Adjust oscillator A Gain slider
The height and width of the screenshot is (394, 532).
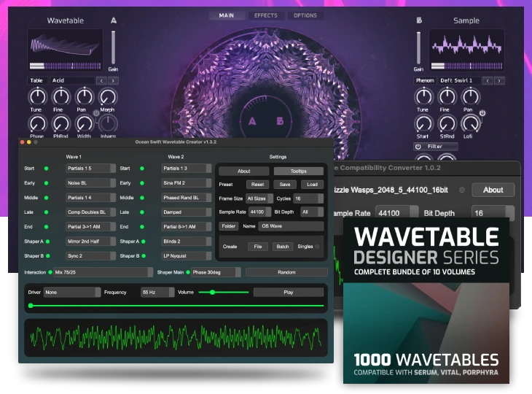pyautogui.click(x=113, y=48)
